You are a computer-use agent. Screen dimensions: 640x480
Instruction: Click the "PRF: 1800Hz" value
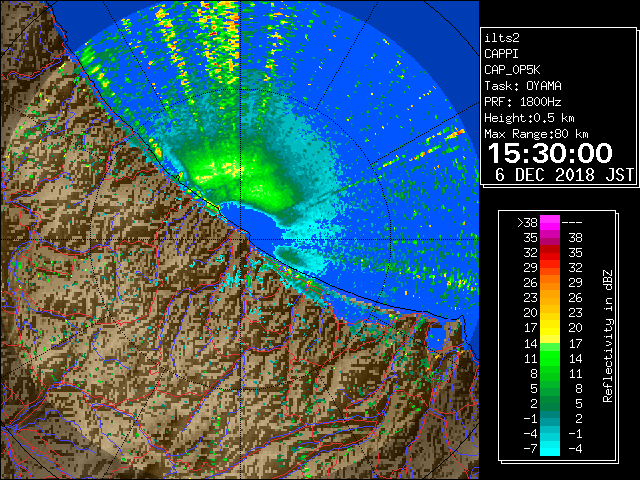click(x=523, y=102)
